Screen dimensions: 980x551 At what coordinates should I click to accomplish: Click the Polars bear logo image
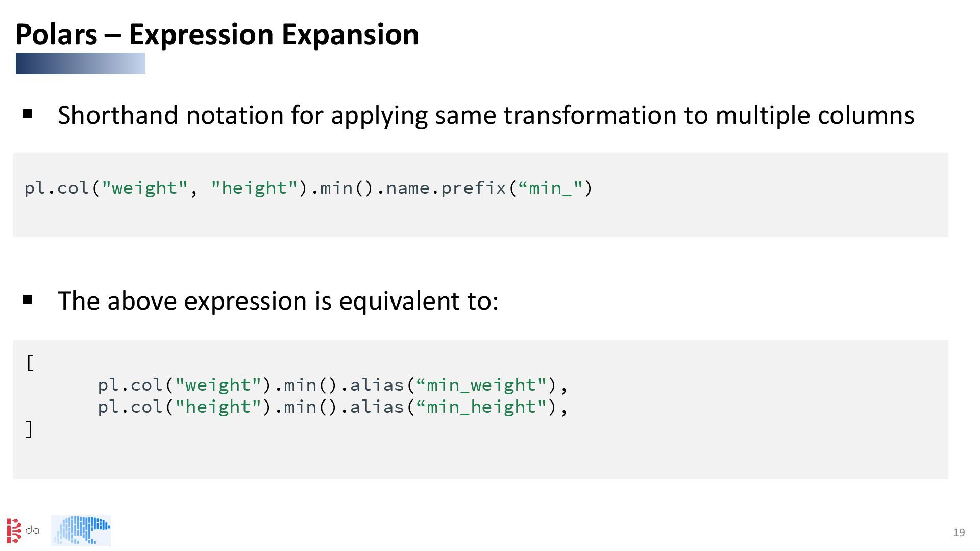click(x=81, y=531)
